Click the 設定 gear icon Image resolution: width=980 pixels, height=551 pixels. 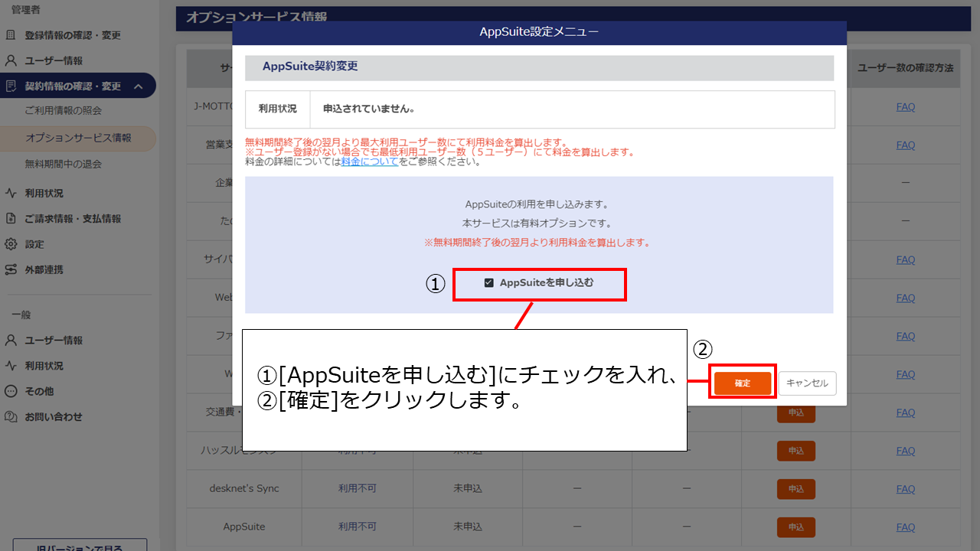point(11,245)
